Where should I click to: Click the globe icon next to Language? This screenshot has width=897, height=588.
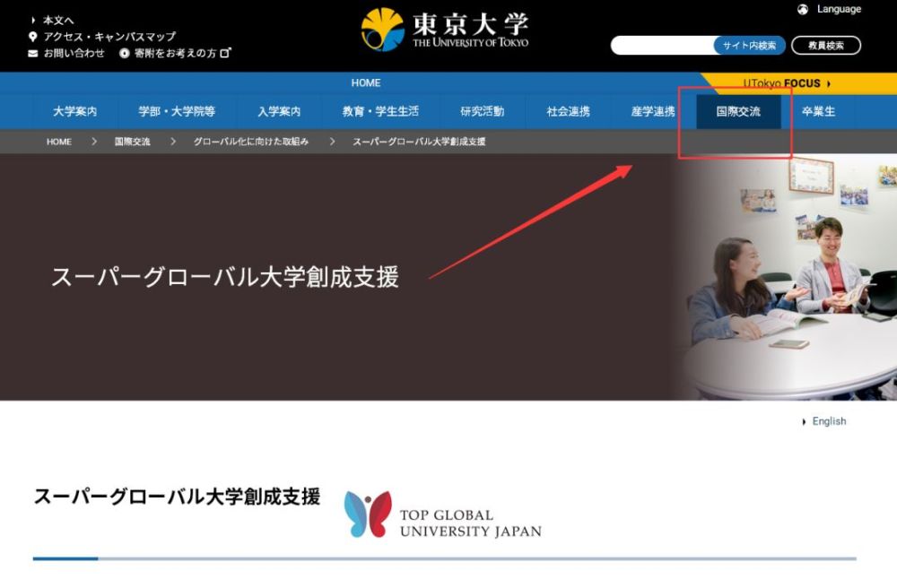(803, 9)
